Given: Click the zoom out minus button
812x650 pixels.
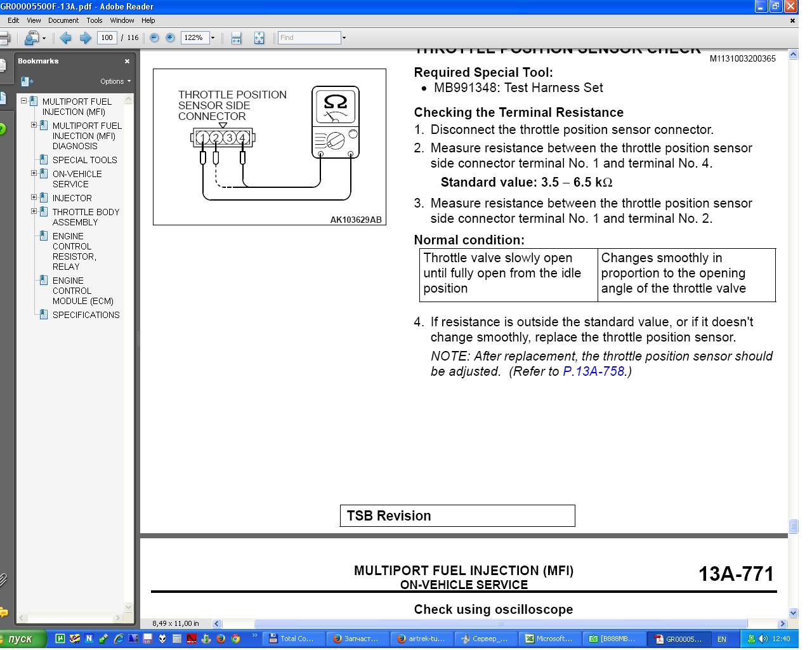Looking at the screenshot, I should 154,38.
